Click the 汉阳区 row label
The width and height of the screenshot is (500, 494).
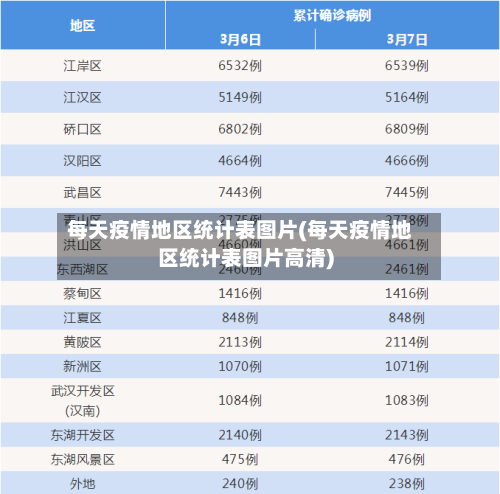pyautogui.click(x=82, y=161)
